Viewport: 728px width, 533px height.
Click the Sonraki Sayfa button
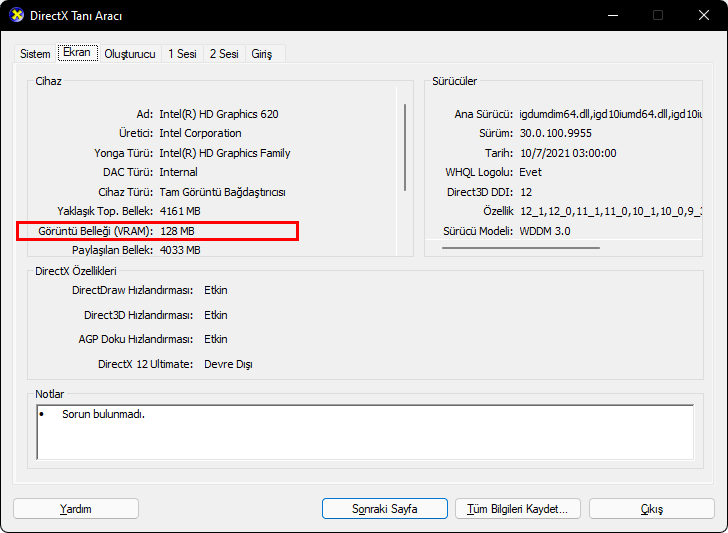384,509
